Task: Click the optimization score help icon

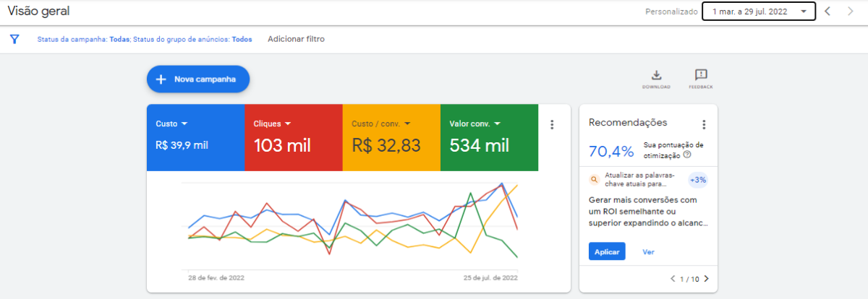Action: [x=686, y=154]
